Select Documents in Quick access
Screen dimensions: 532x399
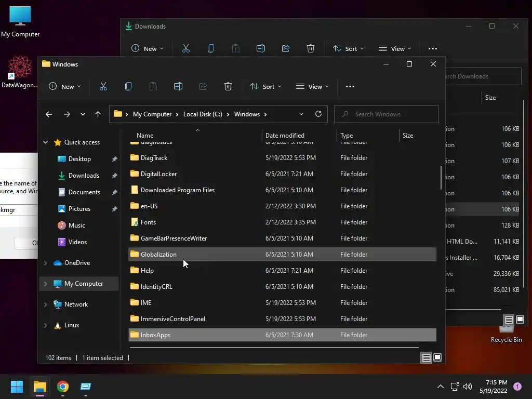(x=85, y=192)
